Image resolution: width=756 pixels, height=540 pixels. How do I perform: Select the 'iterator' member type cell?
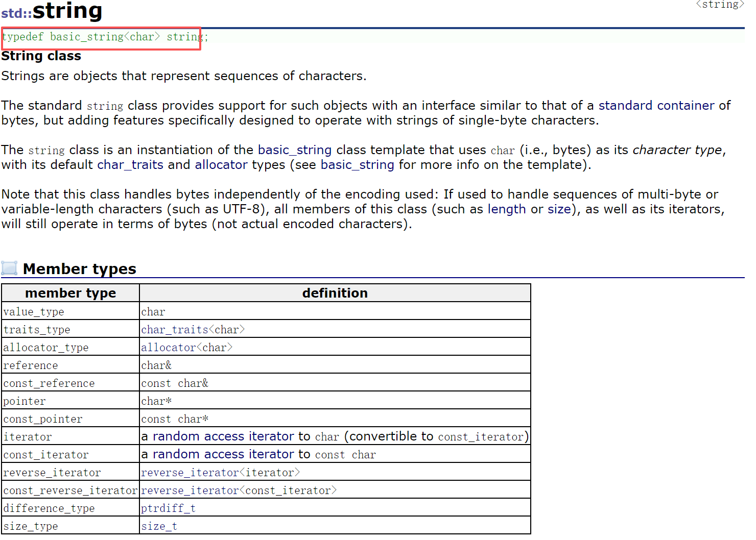coord(70,436)
